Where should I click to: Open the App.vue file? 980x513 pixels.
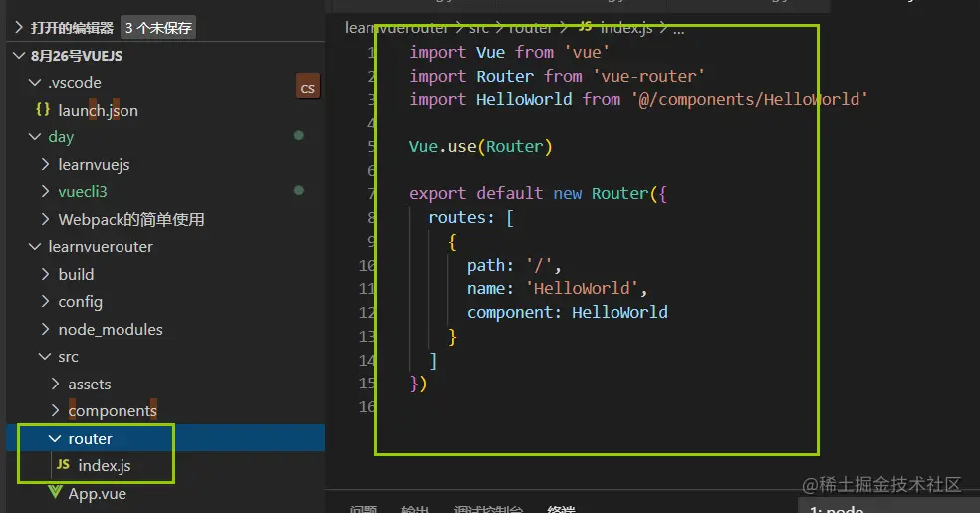coord(97,494)
